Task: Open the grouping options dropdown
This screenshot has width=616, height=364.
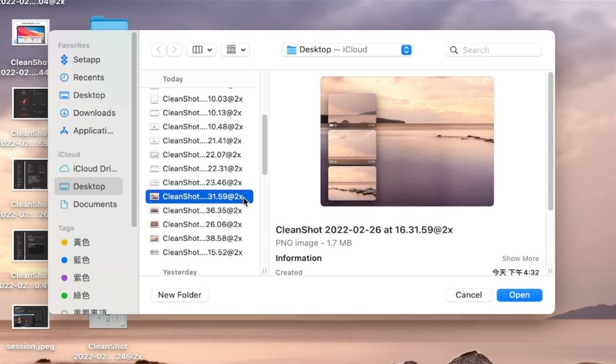Action: [x=235, y=50]
